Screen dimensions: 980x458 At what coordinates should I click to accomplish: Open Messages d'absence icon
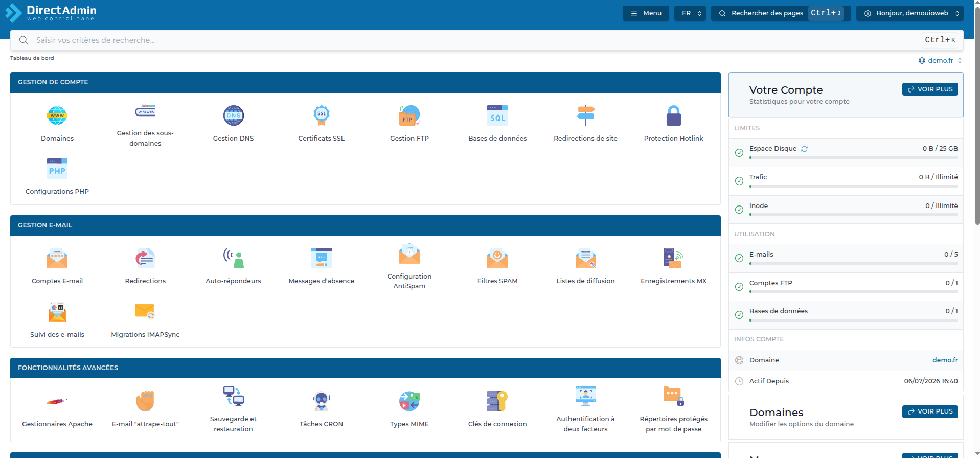(x=322, y=258)
